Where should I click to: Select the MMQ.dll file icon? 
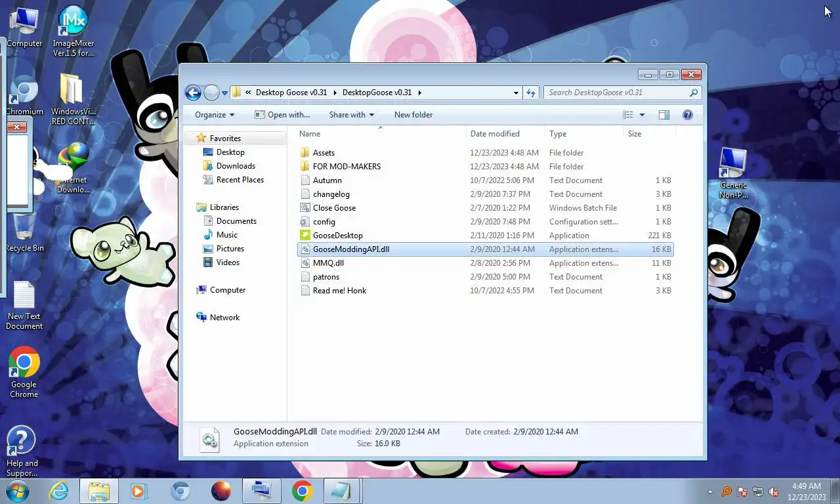(x=304, y=263)
